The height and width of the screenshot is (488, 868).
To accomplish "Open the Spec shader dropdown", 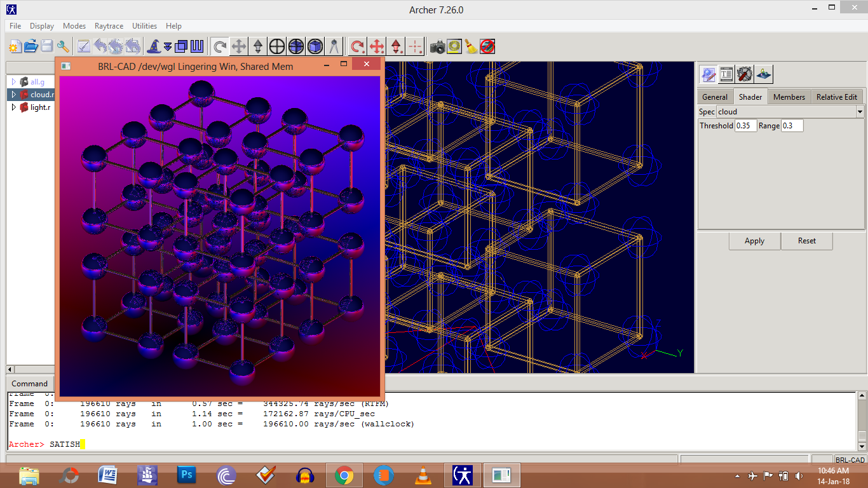I will coord(860,112).
